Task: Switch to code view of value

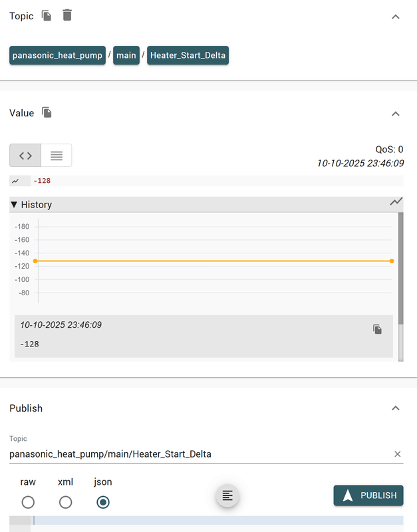Action: pyautogui.click(x=25, y=156)
